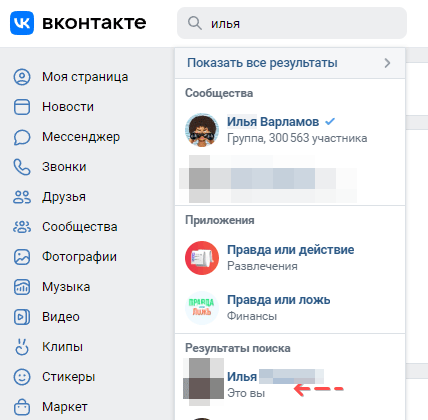Open Мессенджер

pos(81,137)
